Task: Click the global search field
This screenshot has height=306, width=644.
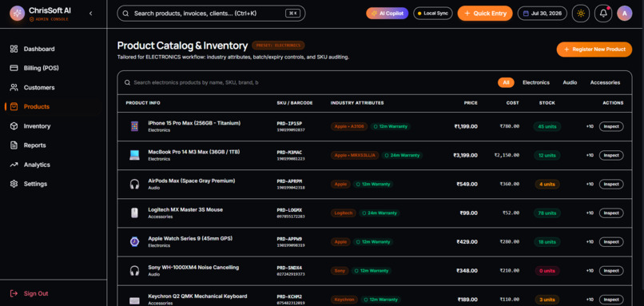Action: click(211, 13)
